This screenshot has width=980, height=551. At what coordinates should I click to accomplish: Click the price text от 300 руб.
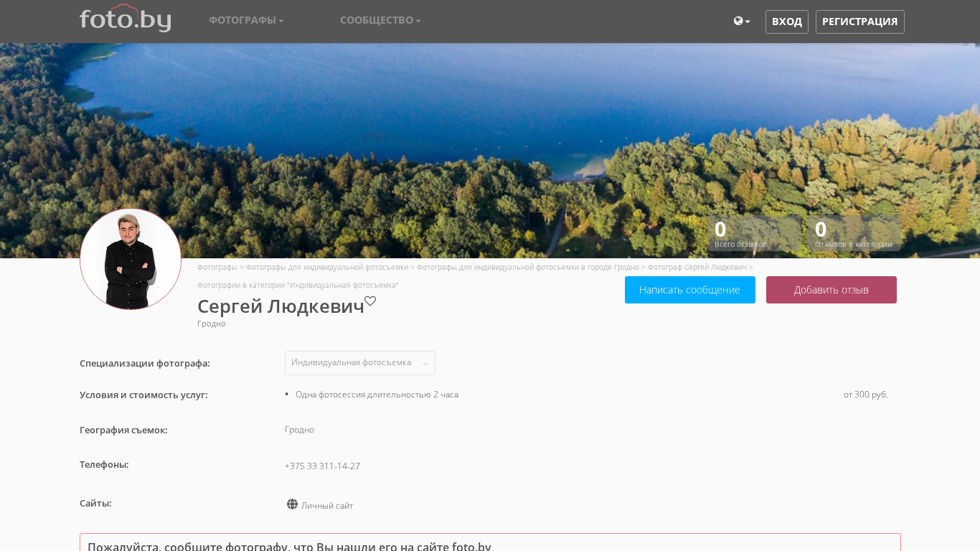(866, 395)
